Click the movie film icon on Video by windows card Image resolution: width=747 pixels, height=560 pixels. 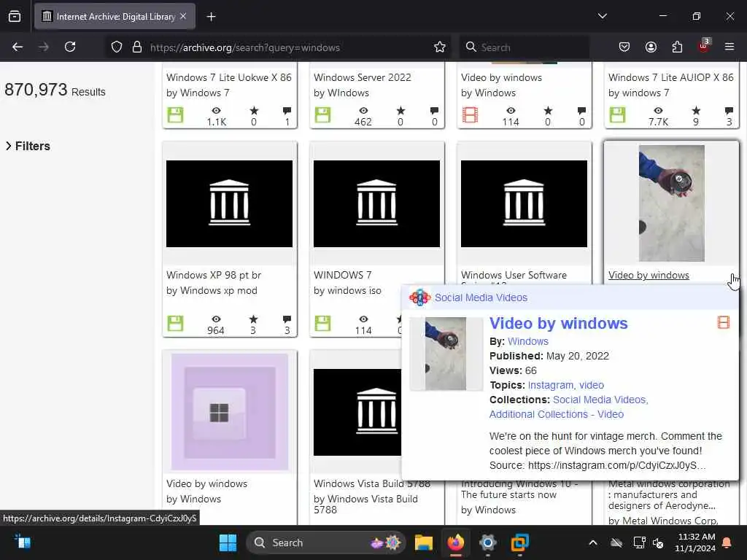click(470, 114)
